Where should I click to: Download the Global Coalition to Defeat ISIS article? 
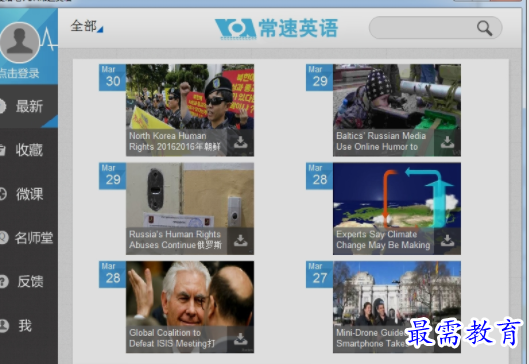coord(241,339)
